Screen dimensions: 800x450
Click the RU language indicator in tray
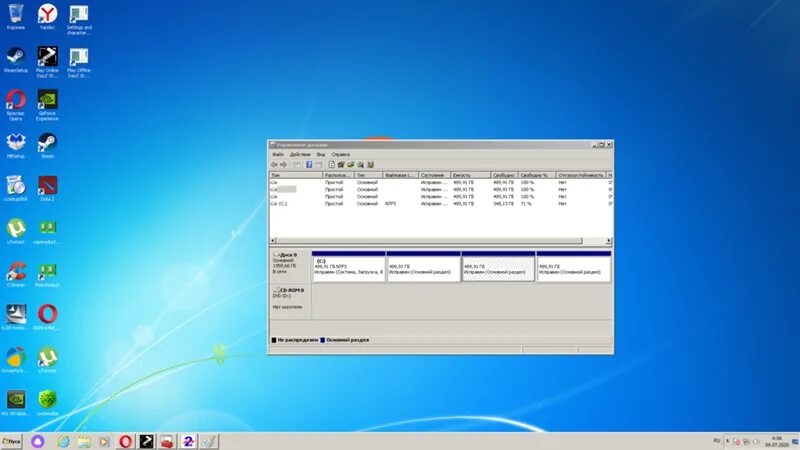point(717,440)
